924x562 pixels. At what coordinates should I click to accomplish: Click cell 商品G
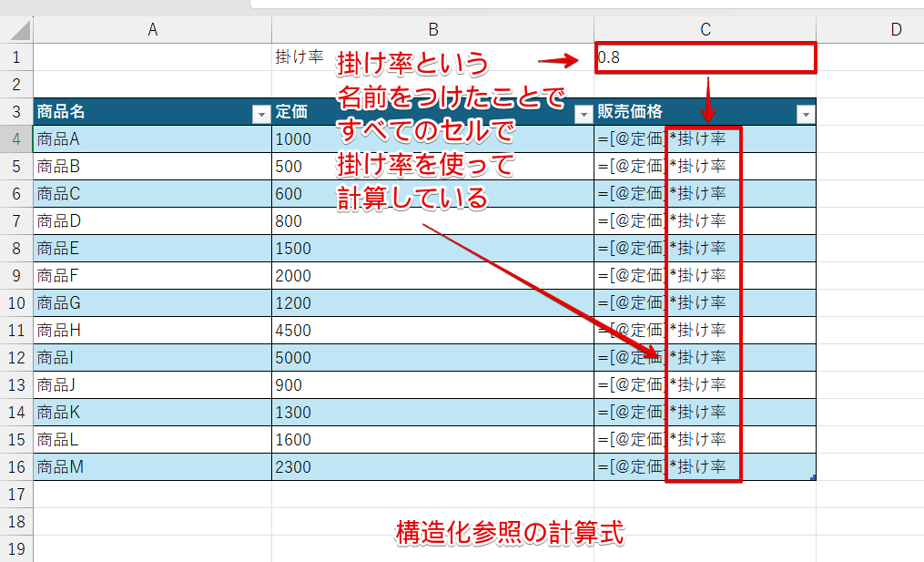click(x=153, y=303)
